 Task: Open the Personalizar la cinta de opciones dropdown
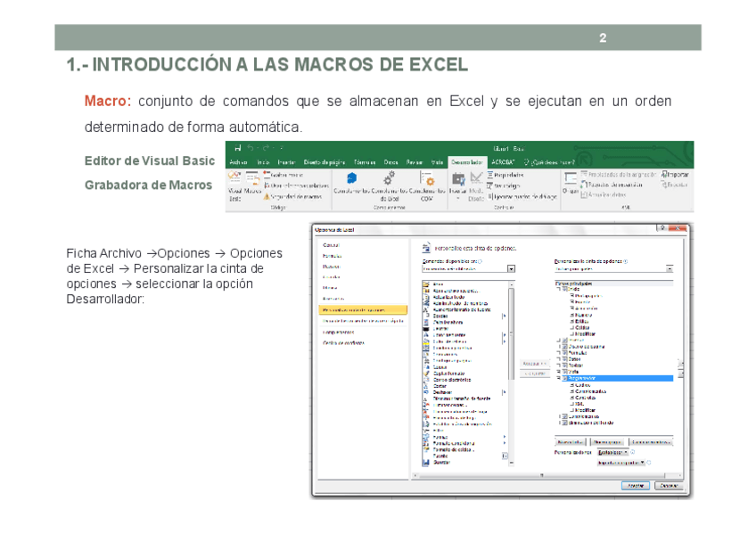coord(669,268)
